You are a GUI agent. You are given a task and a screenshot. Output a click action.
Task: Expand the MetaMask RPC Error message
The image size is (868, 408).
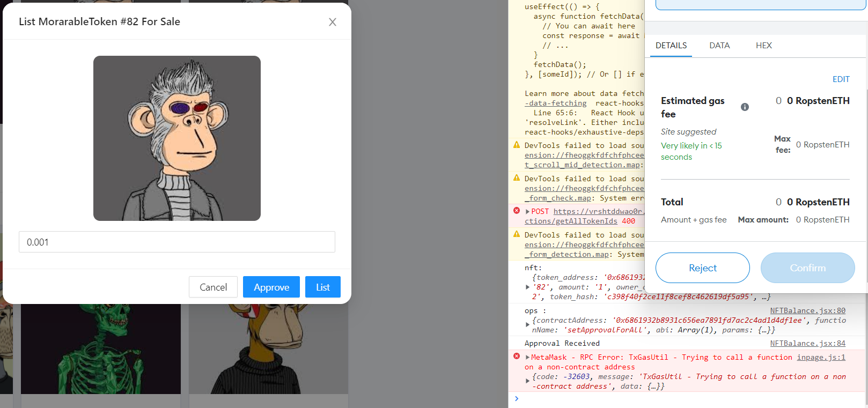point(527,358)
